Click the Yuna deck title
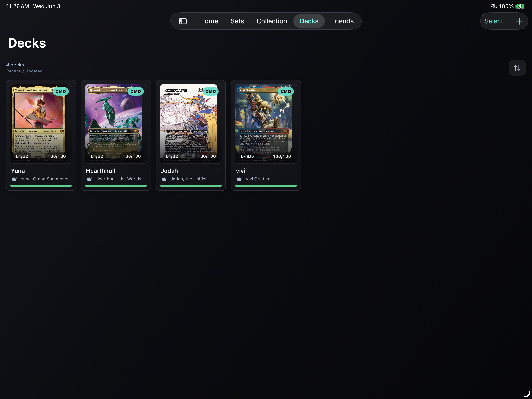 (18, 171)
